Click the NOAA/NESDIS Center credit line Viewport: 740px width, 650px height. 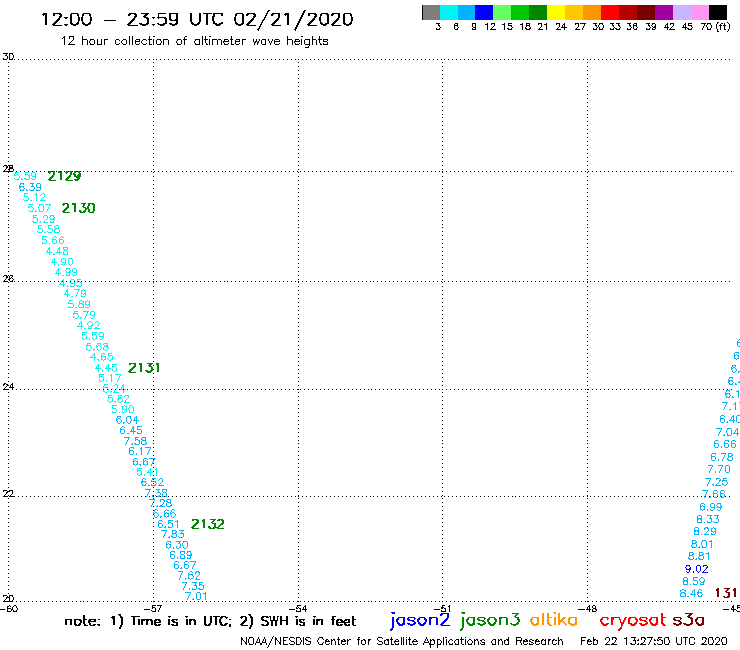[402, 642]
